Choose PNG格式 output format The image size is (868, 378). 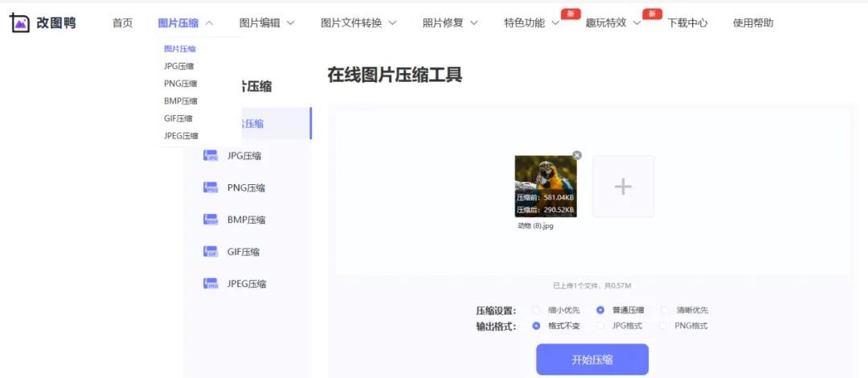point(662,326)
